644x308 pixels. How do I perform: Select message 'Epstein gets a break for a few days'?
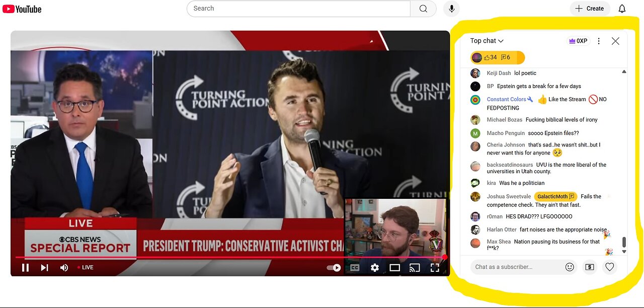[x=539, y=86]
